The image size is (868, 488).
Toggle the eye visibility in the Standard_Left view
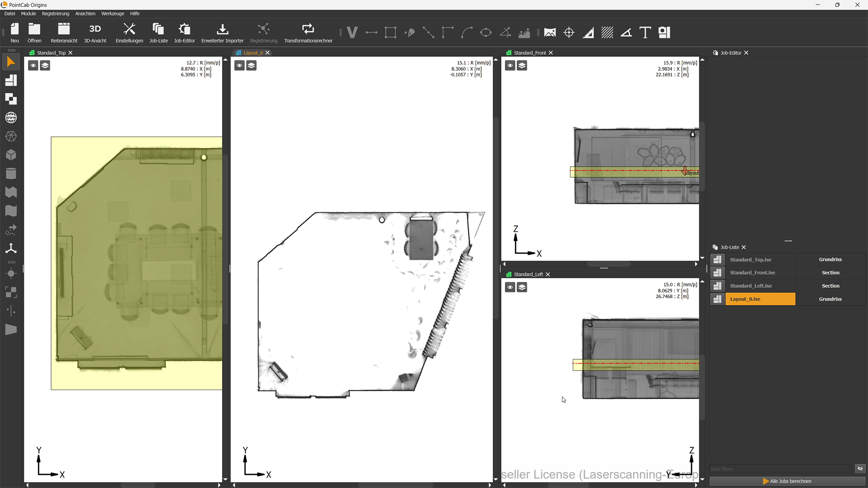click(x=510, y=287)
